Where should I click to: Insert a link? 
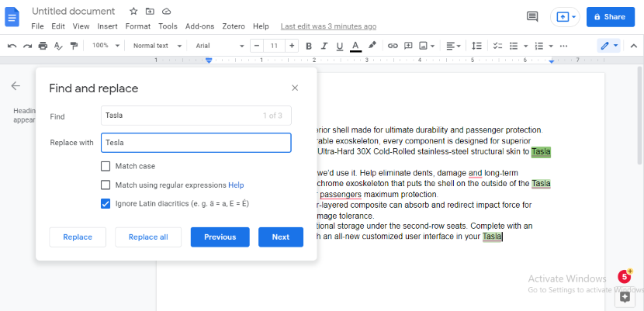pos(393,46)
